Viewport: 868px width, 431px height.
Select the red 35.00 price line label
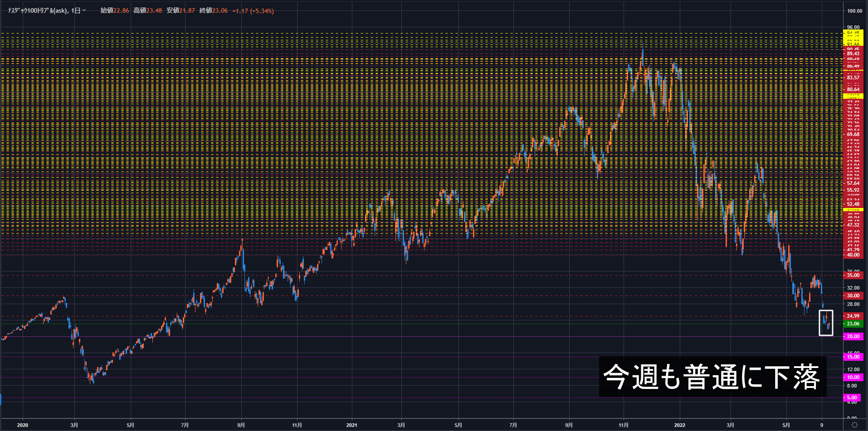click(853, 275)
